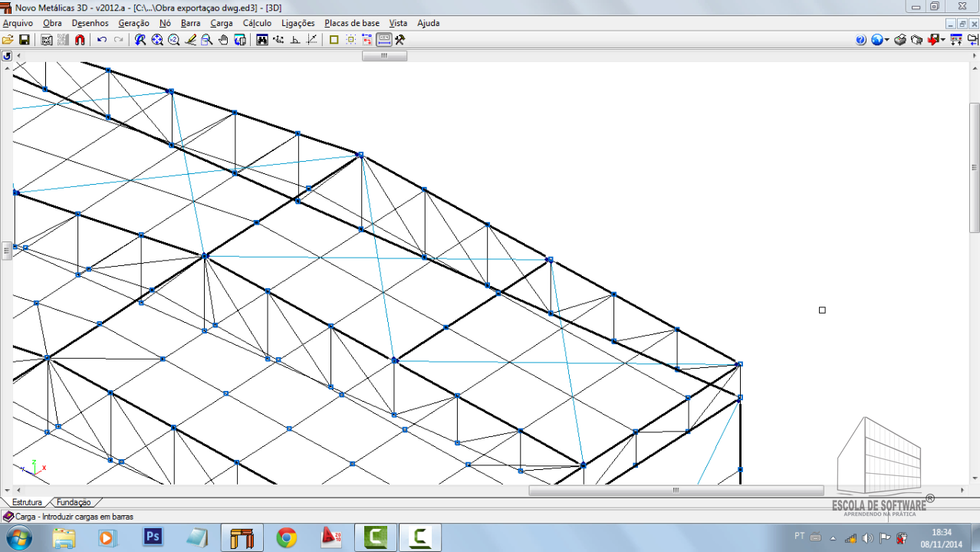The height and width of the screenshot is (552, 980).
Task: Select the pan hand tool
Action: point(223,40)
